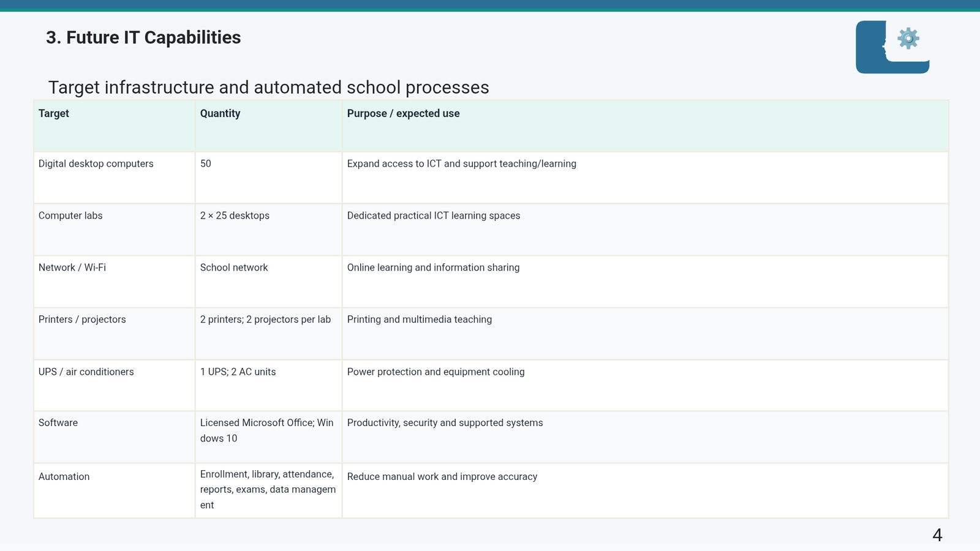Screen dimensions: 980x551
Task: Click the Licensed Microsoft Office cell
Action: point(268,437)
